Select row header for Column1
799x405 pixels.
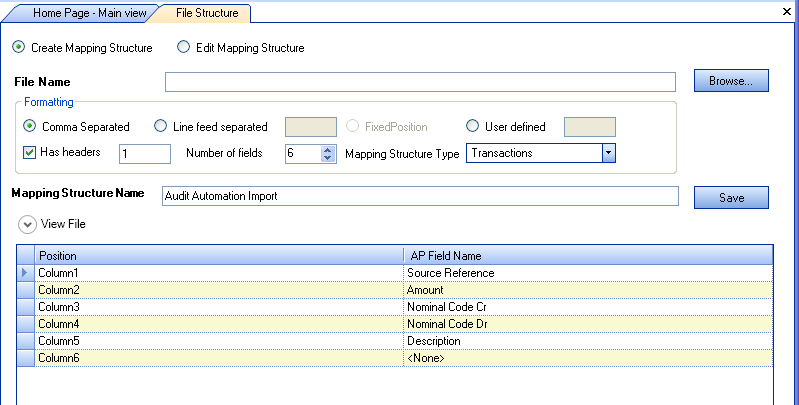(25, 273)
